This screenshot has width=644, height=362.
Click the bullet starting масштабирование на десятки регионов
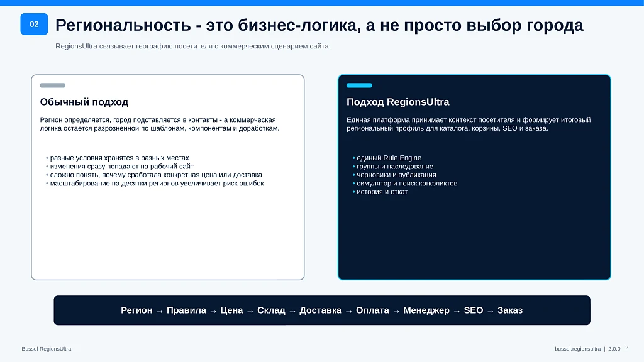click(x=157, y=183)
